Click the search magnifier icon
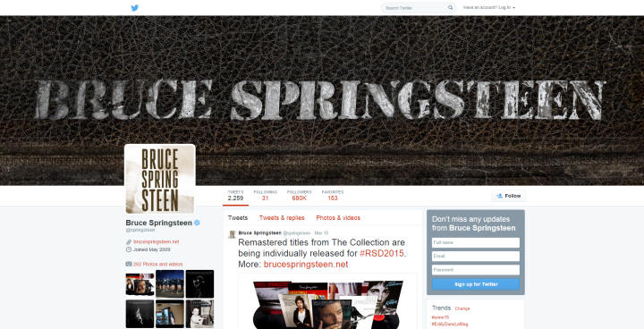644x329 pixels. tap(450, 8)
